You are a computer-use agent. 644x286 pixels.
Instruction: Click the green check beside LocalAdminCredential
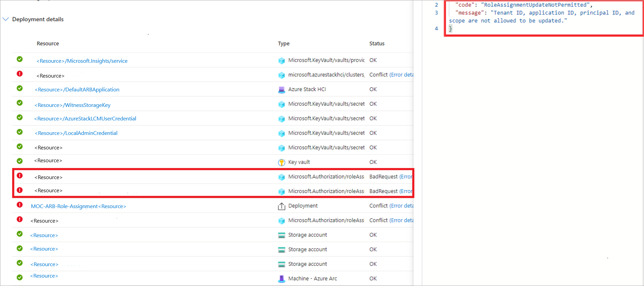click(x=20, y=132)
